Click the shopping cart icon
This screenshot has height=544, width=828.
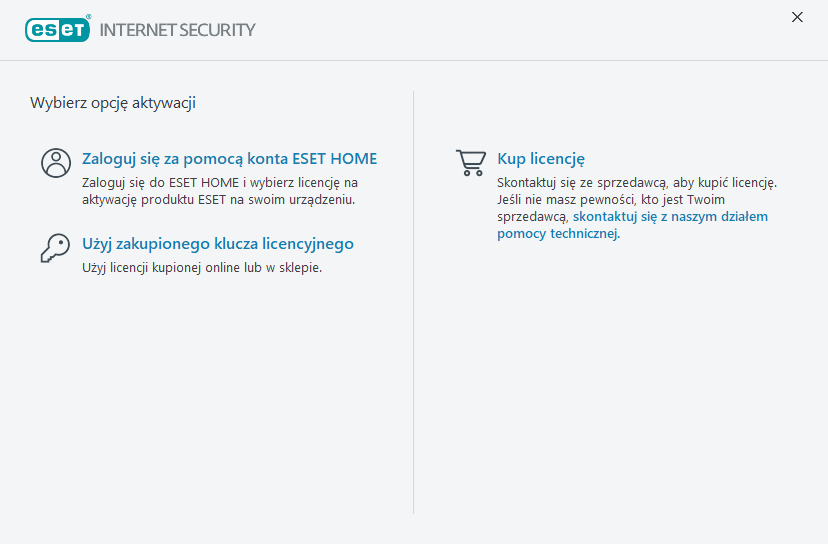coord(470,163)
